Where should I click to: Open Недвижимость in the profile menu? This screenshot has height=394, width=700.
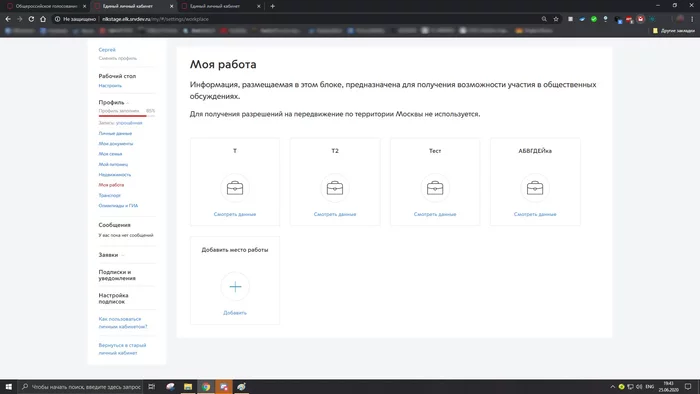115,174
